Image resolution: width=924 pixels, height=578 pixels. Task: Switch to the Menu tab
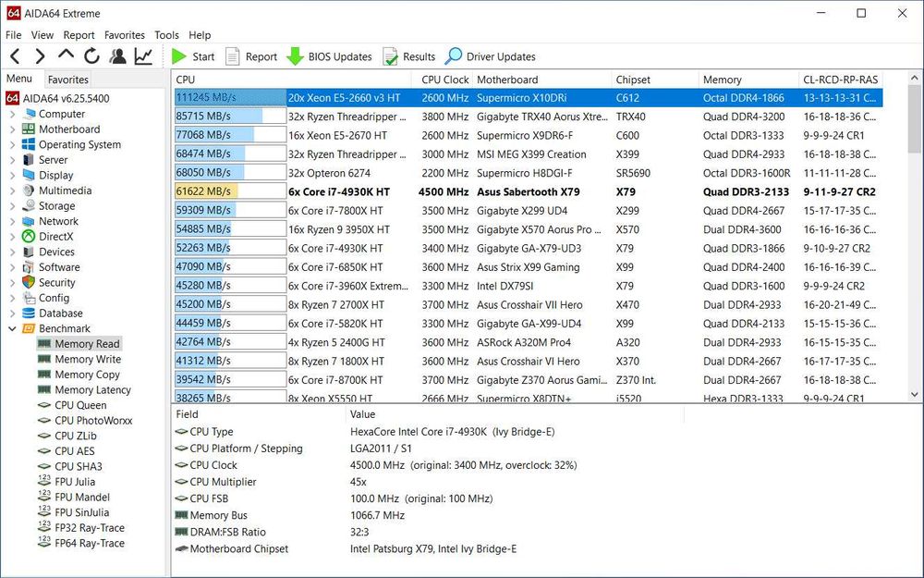click(x=19, y=79)
